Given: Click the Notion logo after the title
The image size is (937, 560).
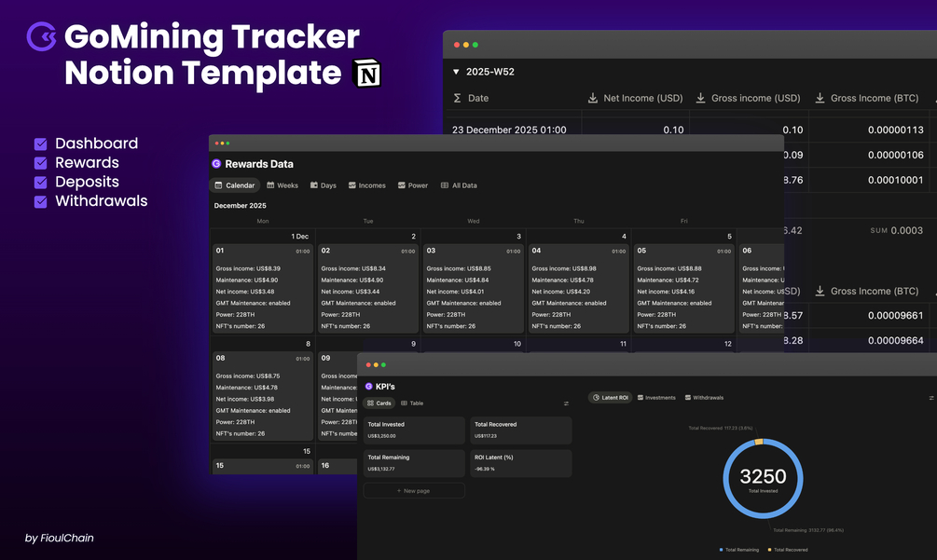Looking at the screenshot, I should click(x=367, y=74).
